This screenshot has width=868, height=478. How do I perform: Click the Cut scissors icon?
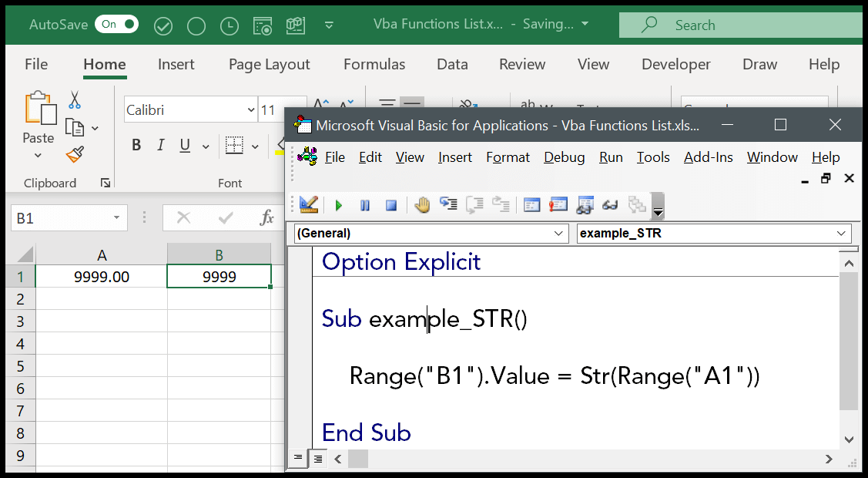pyautogui.click(x=75, y=100)
